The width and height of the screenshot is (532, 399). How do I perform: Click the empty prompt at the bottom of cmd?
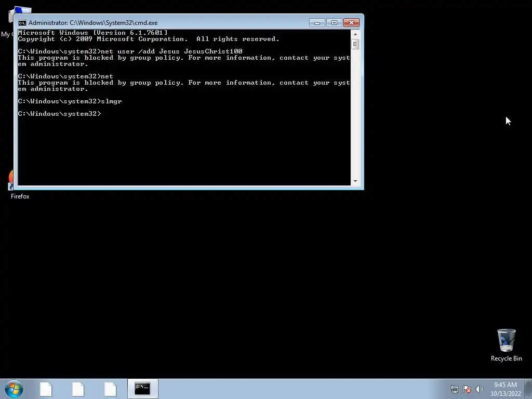tap(59, 114)
